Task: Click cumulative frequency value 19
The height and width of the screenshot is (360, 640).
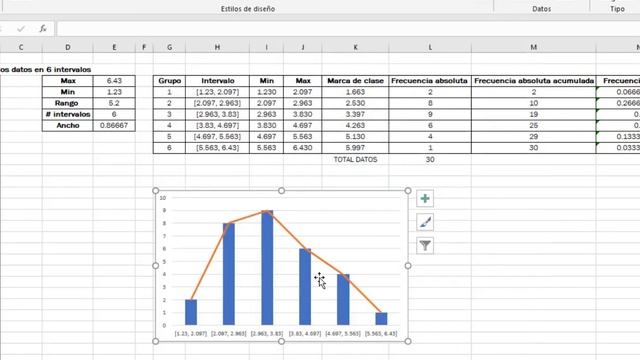Action: point(534,114)
